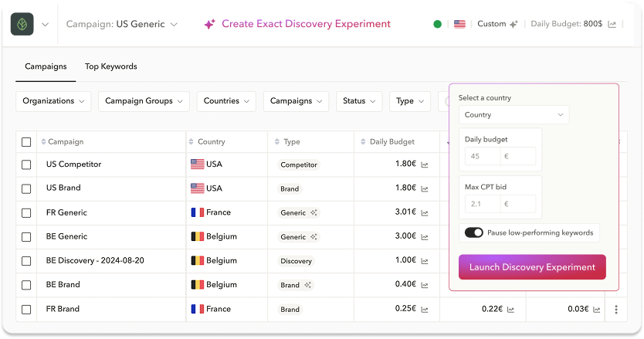The width and height of the screenshot is (644, 339).
Task: Click the France flag in FR Generic row
Action: (198, 212)
